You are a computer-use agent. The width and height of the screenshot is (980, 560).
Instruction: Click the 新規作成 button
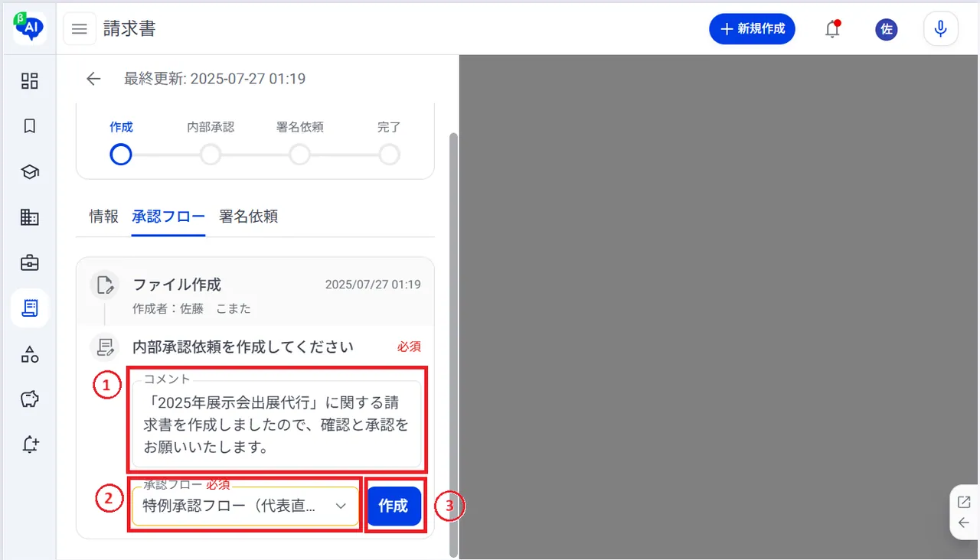(753, 29)
